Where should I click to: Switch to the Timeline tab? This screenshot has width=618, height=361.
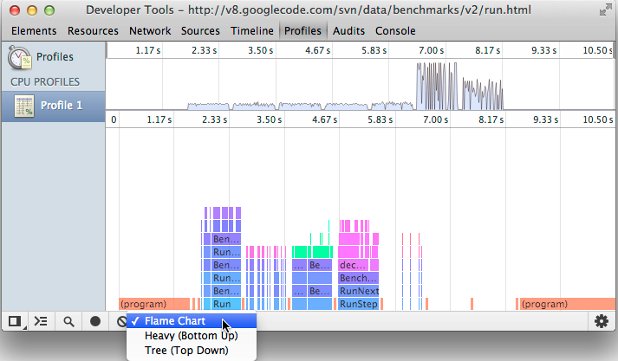pos(252,31)
